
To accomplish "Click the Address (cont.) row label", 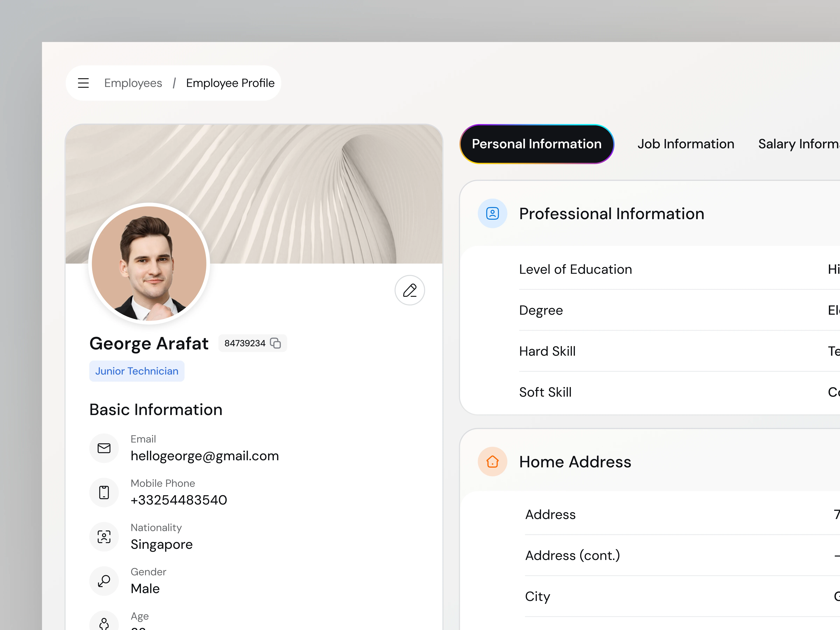I will point(572,556).
